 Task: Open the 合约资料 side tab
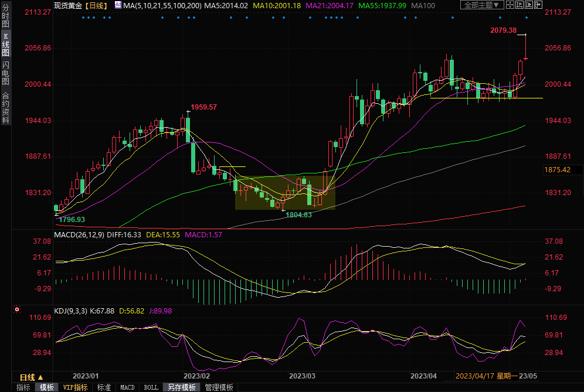[x=5, y=107]
